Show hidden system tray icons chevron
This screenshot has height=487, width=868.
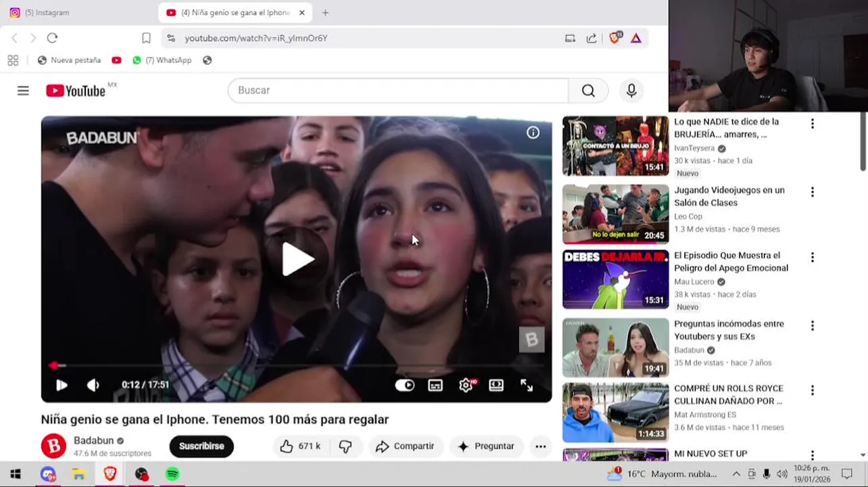[x=736, y=474]
